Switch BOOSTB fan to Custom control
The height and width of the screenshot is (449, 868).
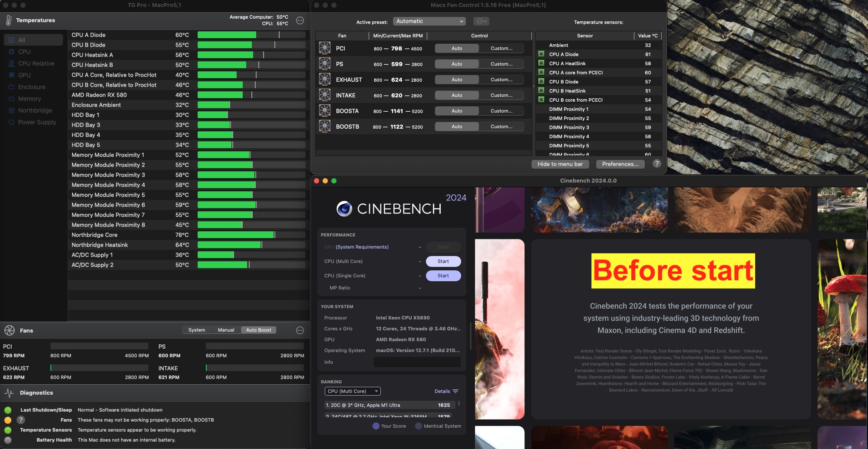502,126
